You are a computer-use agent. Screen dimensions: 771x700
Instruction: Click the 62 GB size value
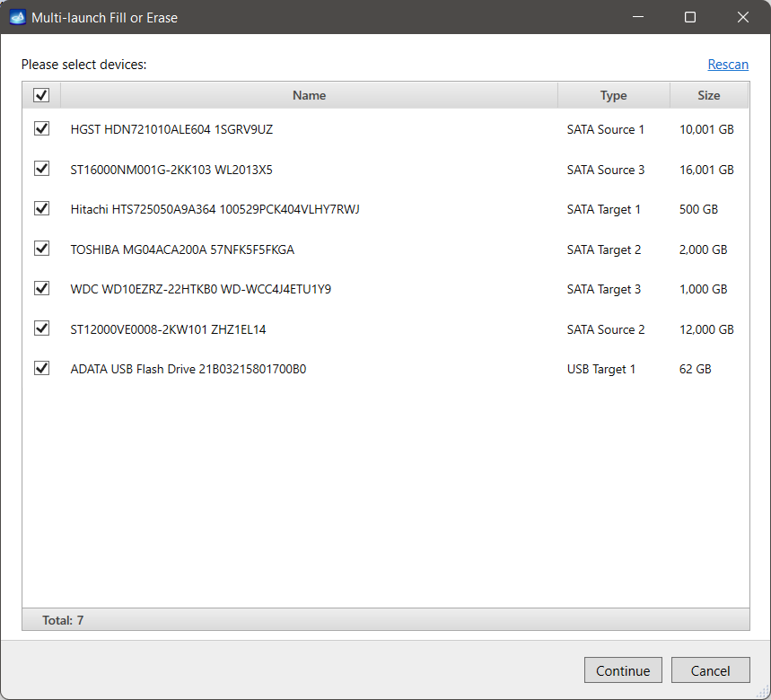pos(696,369)
